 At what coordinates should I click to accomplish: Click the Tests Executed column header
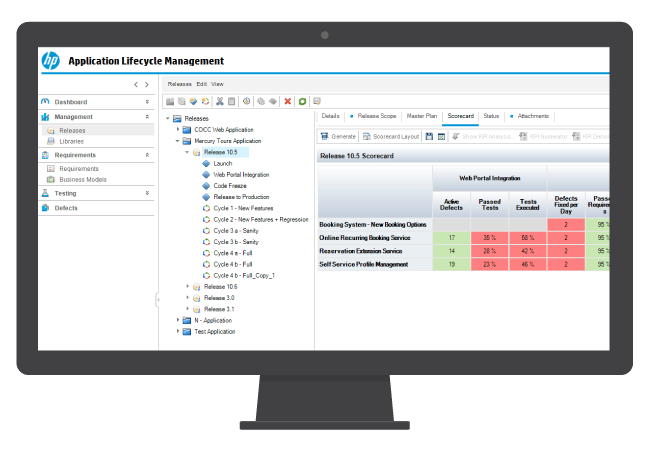point(528,205)
